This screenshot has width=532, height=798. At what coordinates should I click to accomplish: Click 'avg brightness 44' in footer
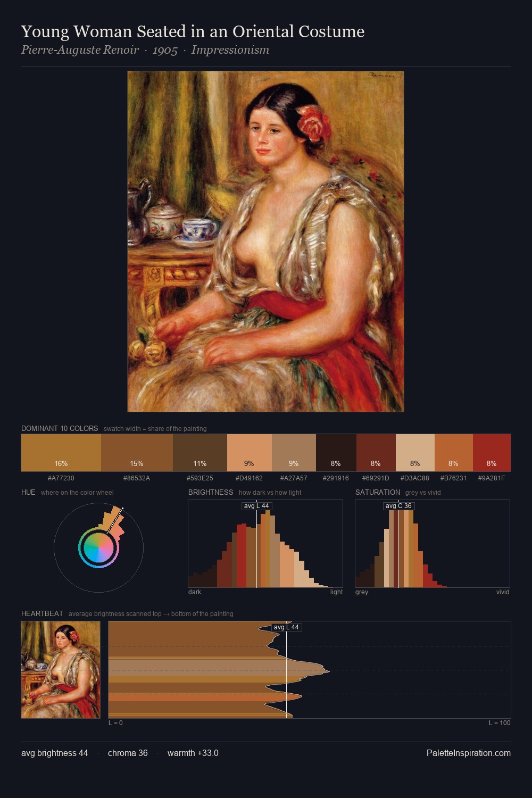coord(55,753)
